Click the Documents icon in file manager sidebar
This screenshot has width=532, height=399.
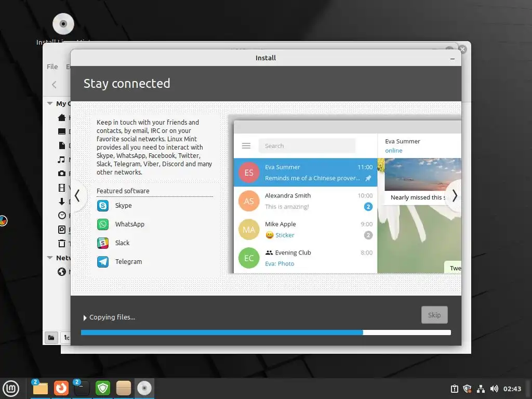click(62, 145)
